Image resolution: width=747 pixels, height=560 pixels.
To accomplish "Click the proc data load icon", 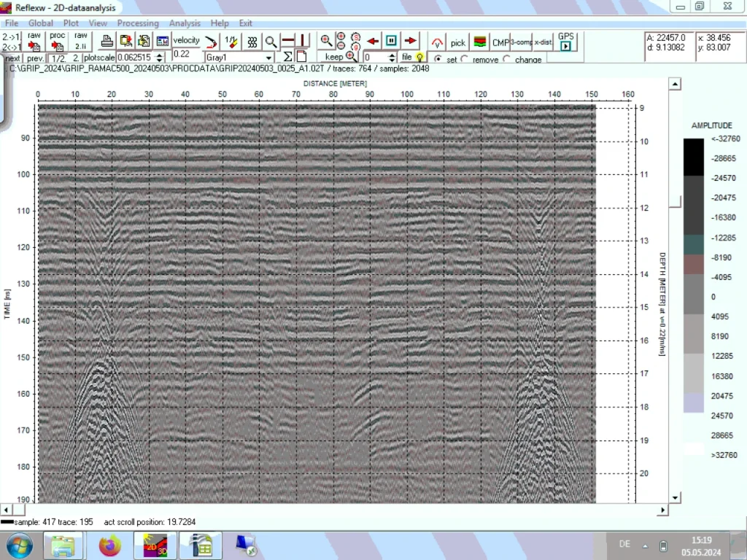I will pyautogui.click(x=57, y=42).
